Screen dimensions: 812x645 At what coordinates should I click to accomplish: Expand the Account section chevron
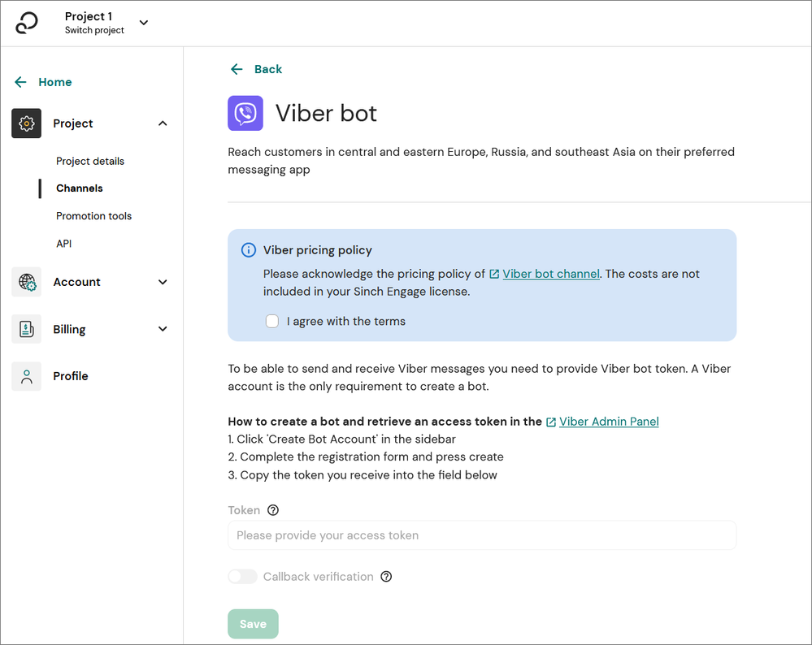point(163,282)
